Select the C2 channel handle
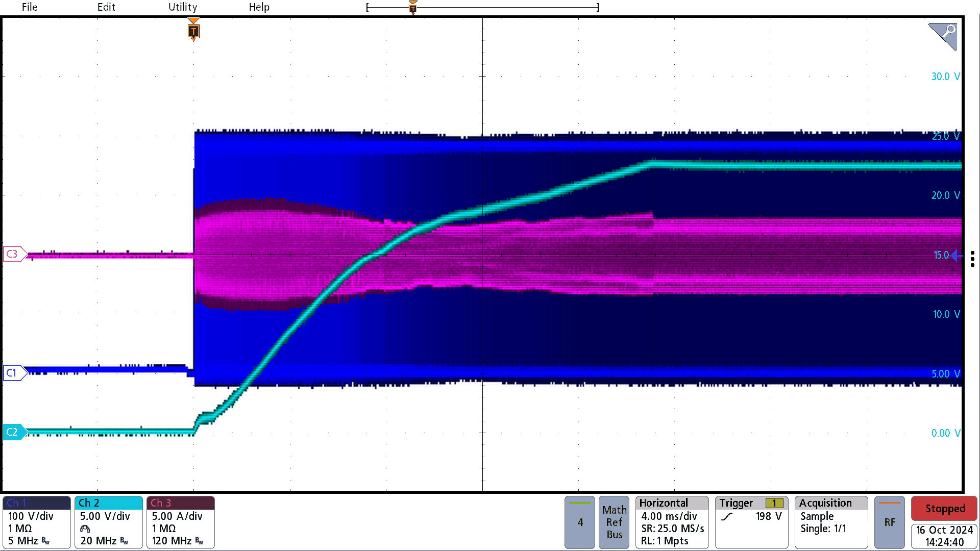The width and height of the screenshot is (980, 551). pos(14,432)
